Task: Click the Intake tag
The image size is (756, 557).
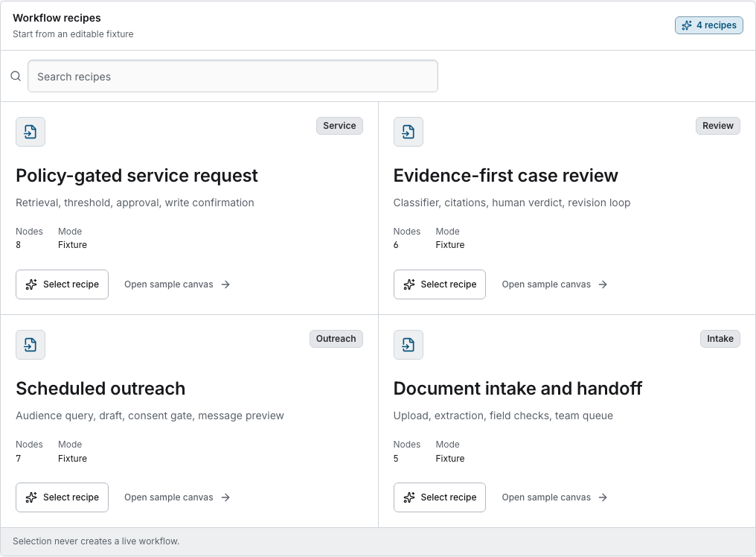Action: [x=720, y=338]
